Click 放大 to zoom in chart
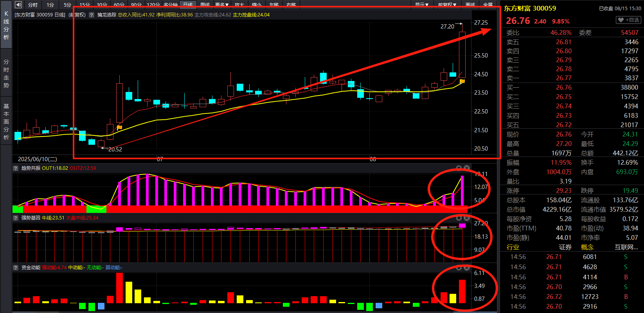 (x=239, y=5)
